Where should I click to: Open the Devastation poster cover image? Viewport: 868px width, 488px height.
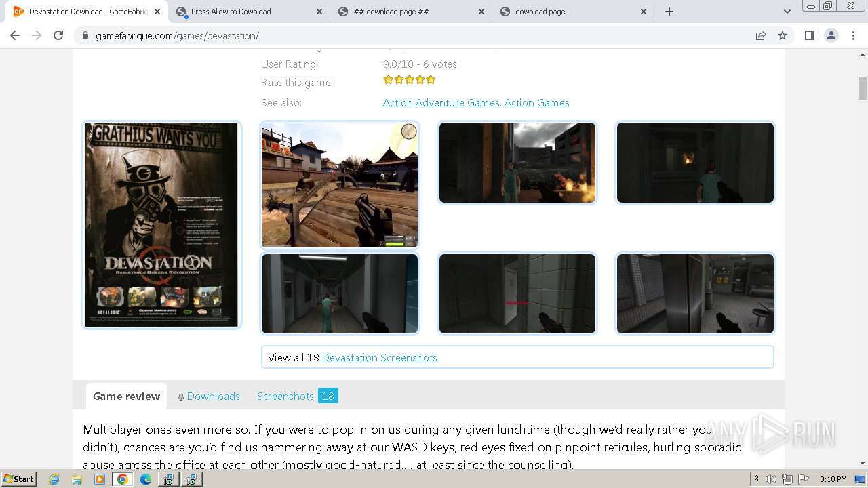161,225
